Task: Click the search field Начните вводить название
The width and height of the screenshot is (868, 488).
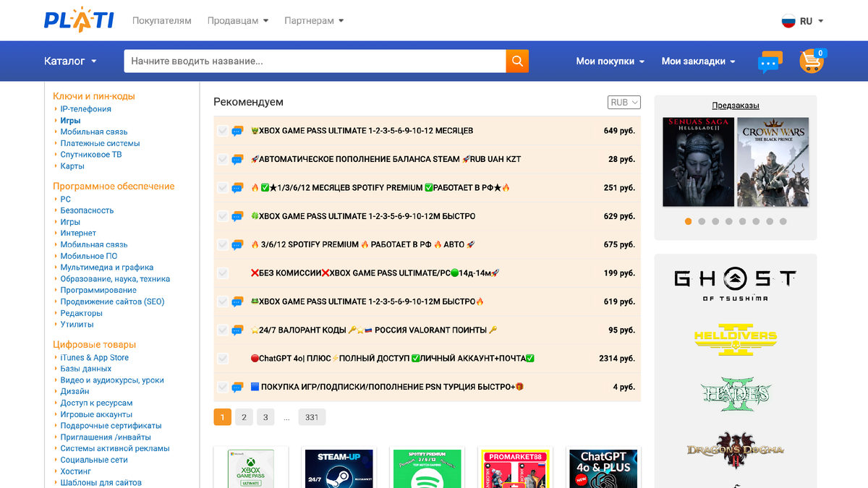Action: [315, 61]
